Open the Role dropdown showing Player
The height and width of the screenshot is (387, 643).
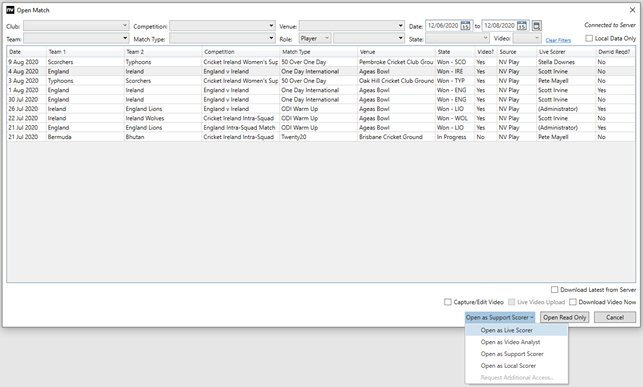coord(315,38)
